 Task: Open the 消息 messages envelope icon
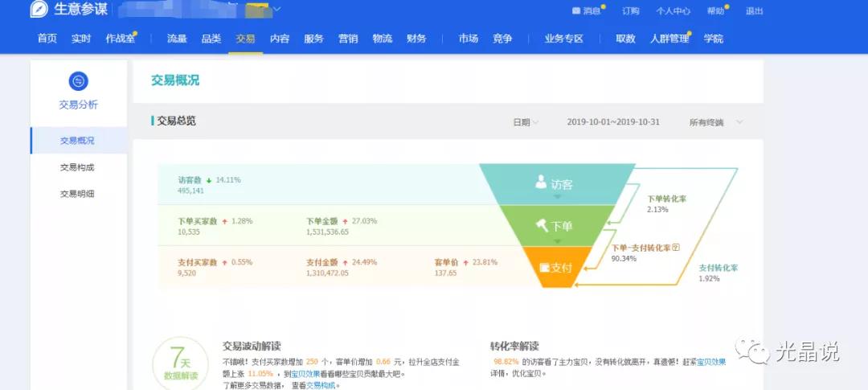click(x=575, y=10)
